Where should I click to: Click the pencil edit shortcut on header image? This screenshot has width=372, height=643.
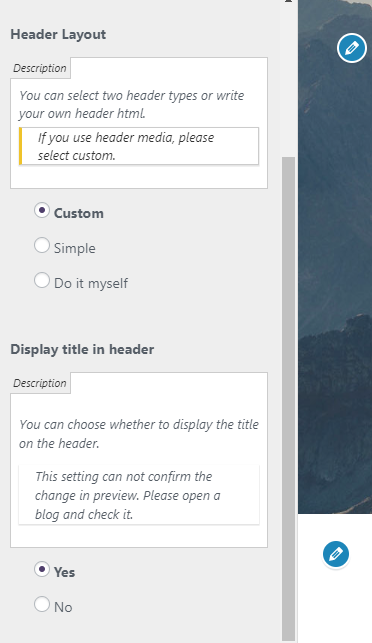click(351, 48)
